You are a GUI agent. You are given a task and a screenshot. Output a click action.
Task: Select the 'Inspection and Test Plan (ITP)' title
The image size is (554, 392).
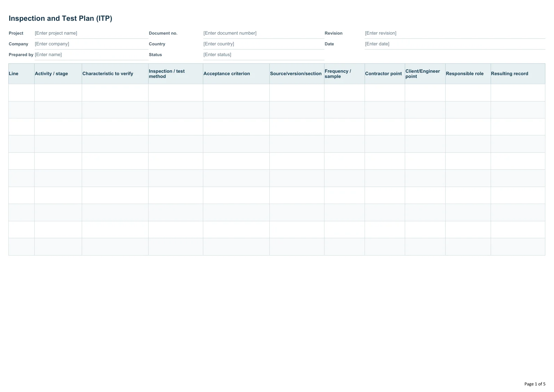(x=60, y=18)
